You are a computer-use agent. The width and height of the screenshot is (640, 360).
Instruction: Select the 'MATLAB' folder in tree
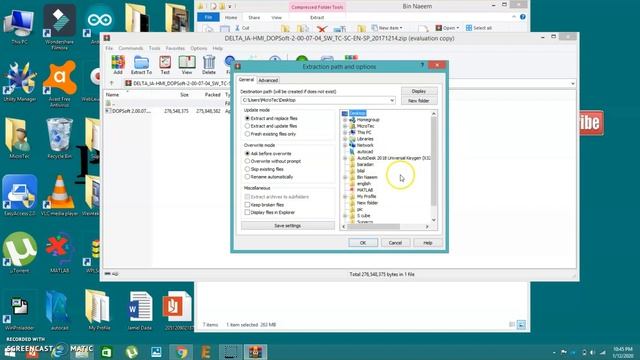pyautogui.click(x=364, y=190)
